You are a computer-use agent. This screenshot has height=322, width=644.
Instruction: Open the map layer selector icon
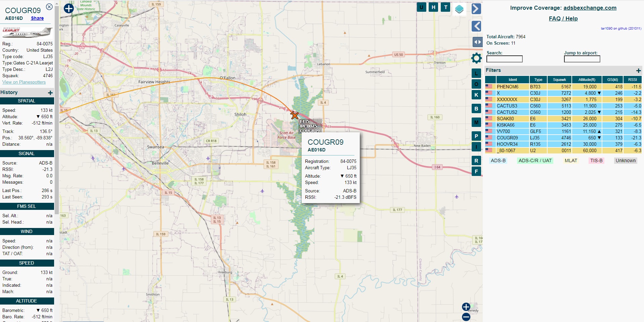pyautogui.click(x=459, y=9)
